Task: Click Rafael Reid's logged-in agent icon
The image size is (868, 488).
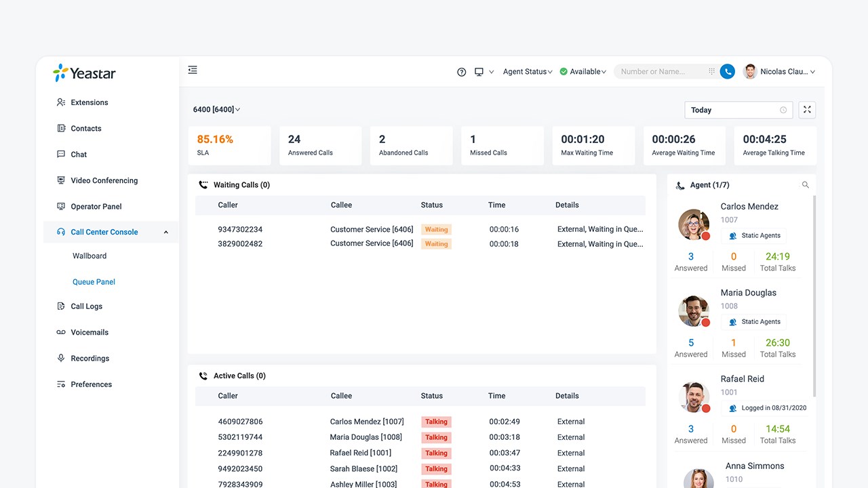Action: coord(732,408)
